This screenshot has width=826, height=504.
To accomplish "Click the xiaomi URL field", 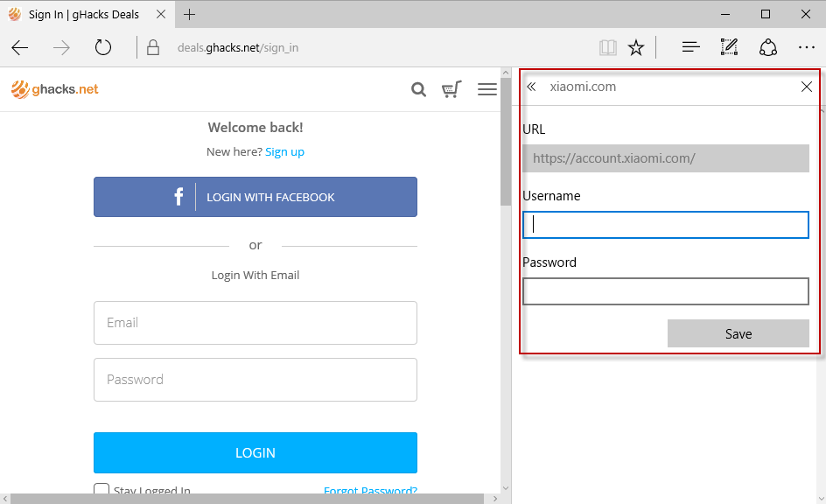I will click(666, 158).
